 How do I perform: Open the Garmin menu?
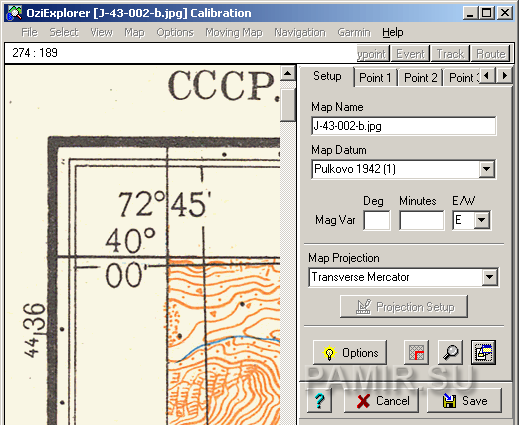[354, 32]
